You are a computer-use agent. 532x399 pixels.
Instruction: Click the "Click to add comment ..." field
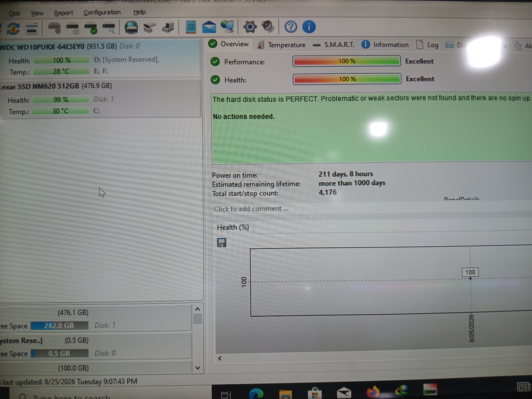[x=372, y=208]
